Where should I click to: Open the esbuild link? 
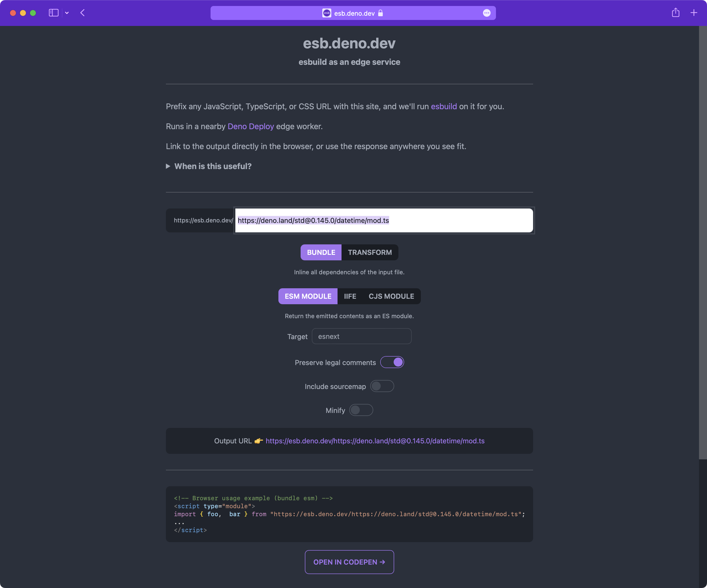click(444, 106)
